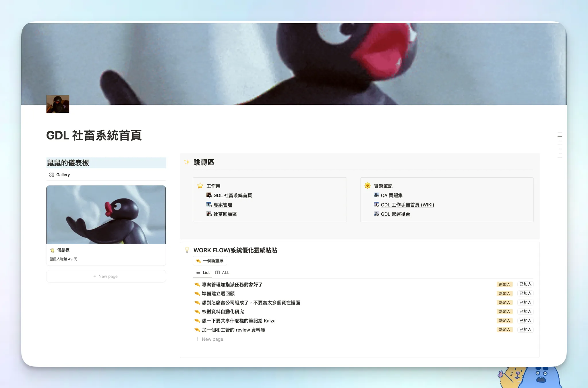The width and height of the screenshot is (588, 388).
Task: Click the icon of 專案管理加指派任務對象好了 row
Action: 197,284
